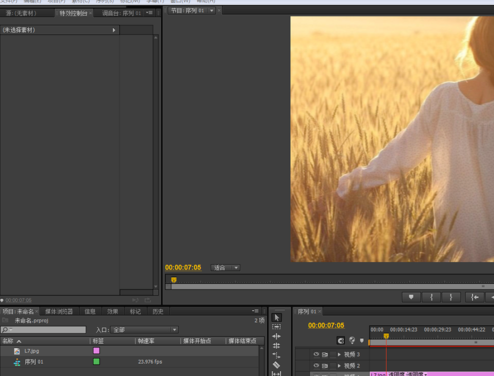The image size is (494, 376).
Task: Toggle the Snap magnet icon in timeline
Action: coord(340,341)
